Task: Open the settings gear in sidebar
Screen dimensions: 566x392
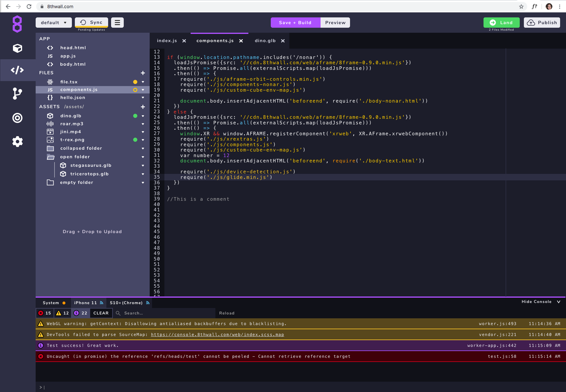Action: point(17,141)
